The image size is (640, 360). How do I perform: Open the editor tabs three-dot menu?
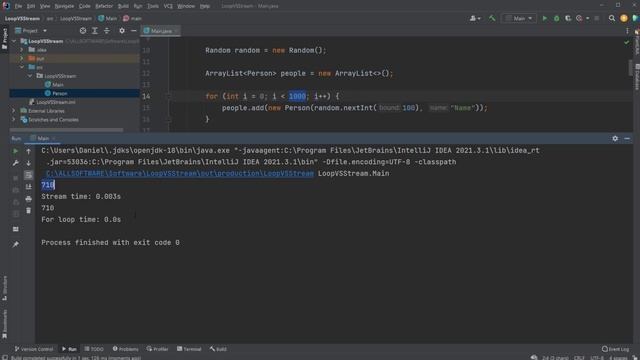627,31
